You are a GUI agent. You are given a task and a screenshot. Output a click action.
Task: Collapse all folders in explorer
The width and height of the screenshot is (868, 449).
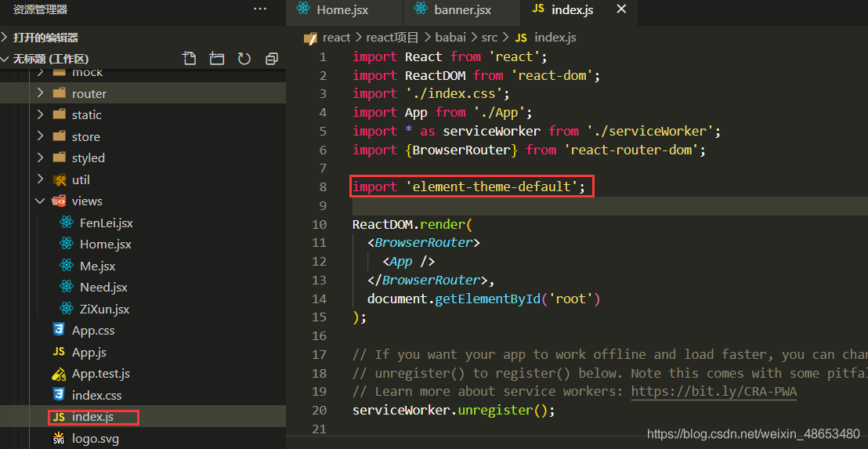coord(271,59)
